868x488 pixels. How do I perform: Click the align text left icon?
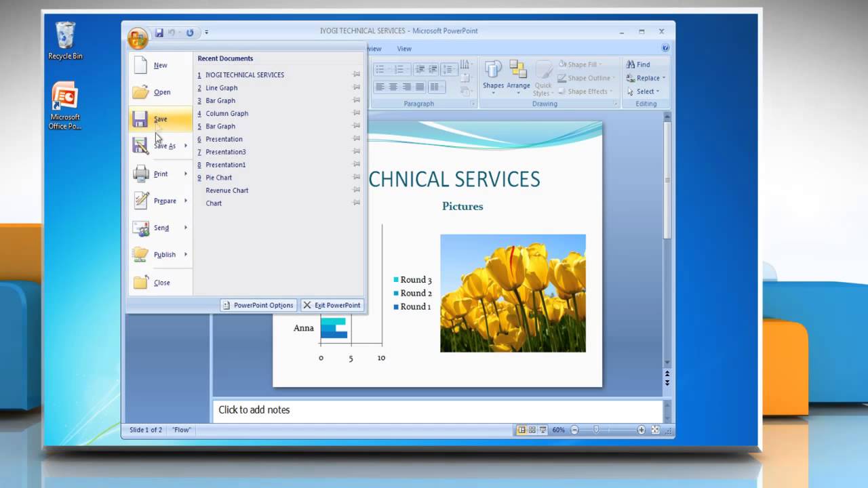[380, 87]
